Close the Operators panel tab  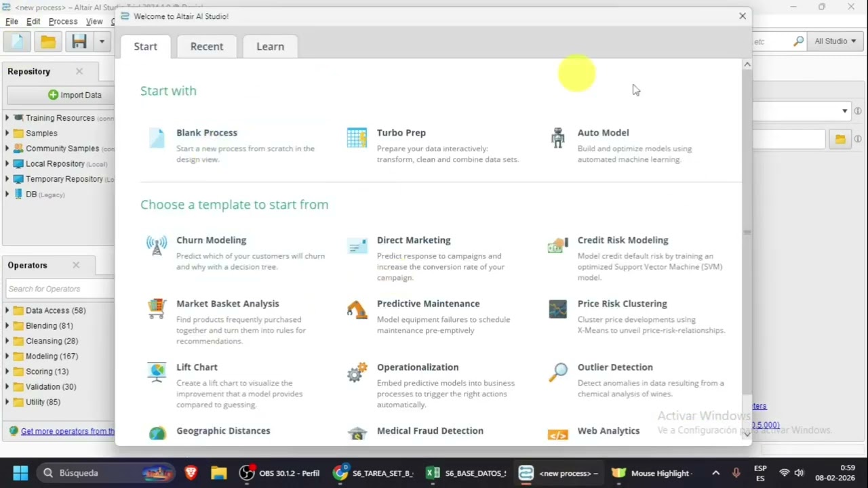pyautogui.click(x=76, y=265)
